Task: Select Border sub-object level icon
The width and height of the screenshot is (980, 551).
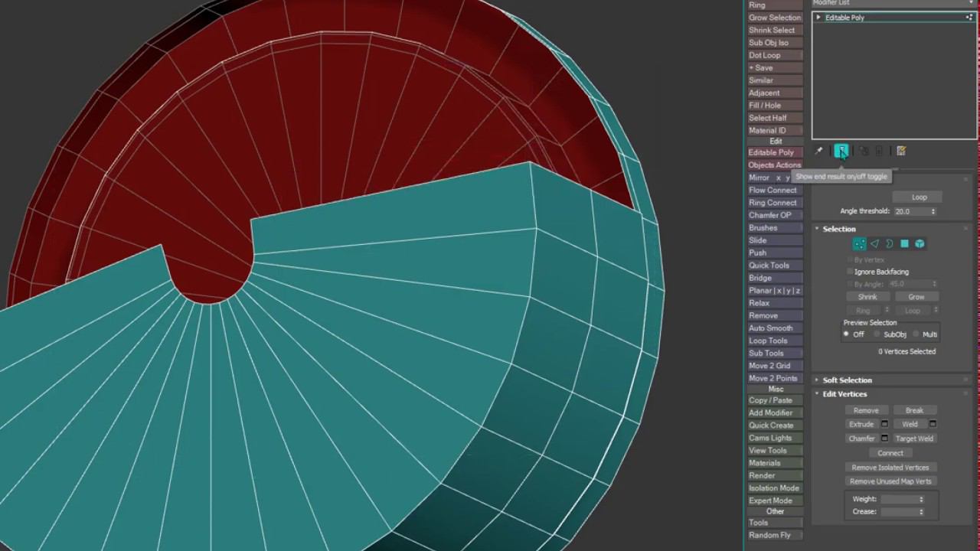Action: point(890,244)
